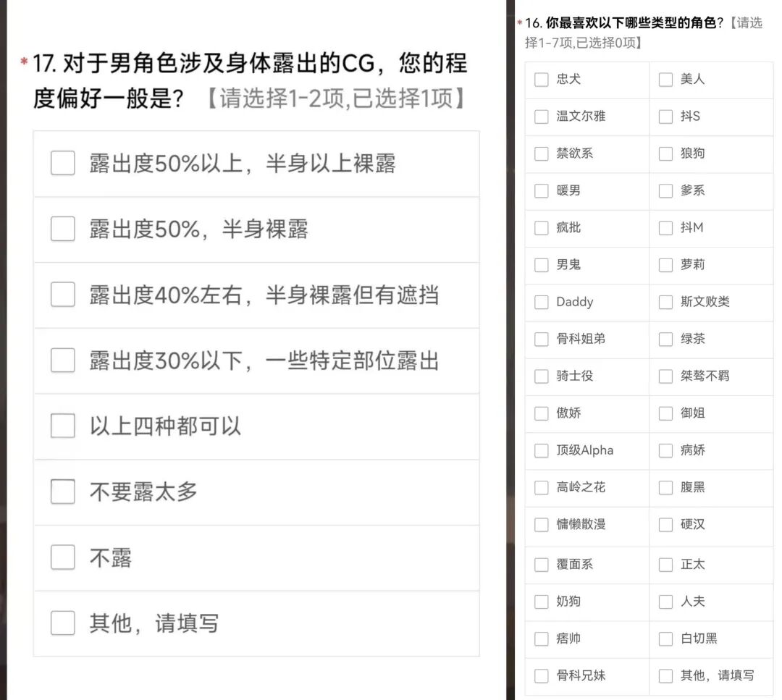Select the 奶狗 option
782x700 pixels.
(x=541, y=602)
